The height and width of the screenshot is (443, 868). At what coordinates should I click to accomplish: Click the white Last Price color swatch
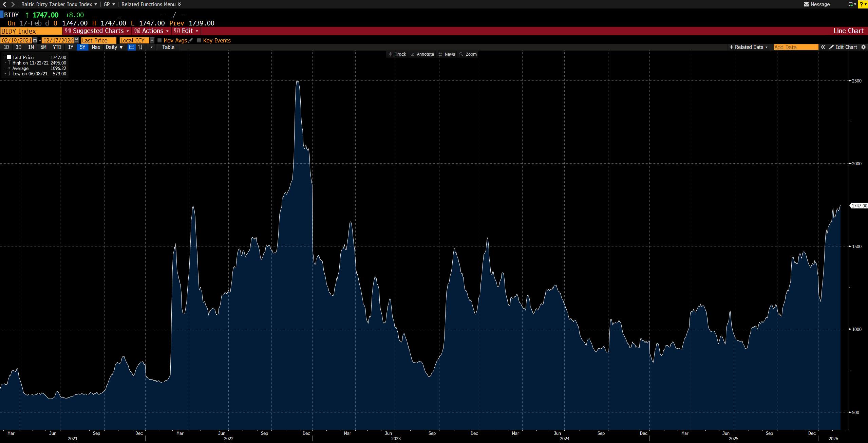[9, 57]
